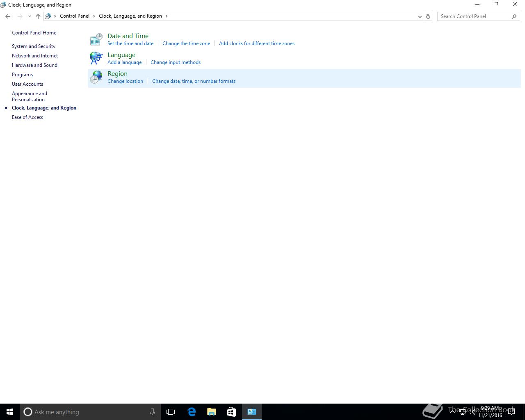Refresh the Control Panel address bar

point(428,16)
